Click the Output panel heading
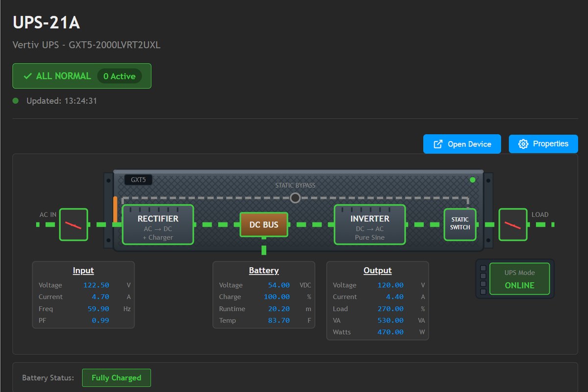This screenshot has width=588, height=392. click(x=378, y=270)
